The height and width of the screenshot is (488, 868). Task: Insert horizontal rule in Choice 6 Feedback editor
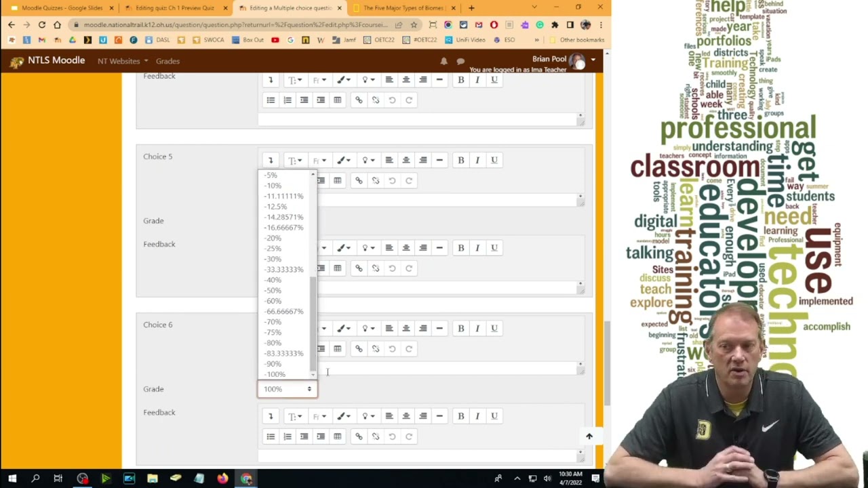click(439, 416)
